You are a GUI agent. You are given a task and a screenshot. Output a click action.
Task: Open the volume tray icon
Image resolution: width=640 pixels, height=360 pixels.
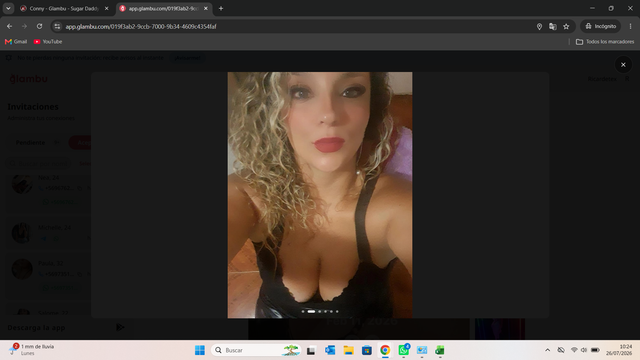coord(584,350)
